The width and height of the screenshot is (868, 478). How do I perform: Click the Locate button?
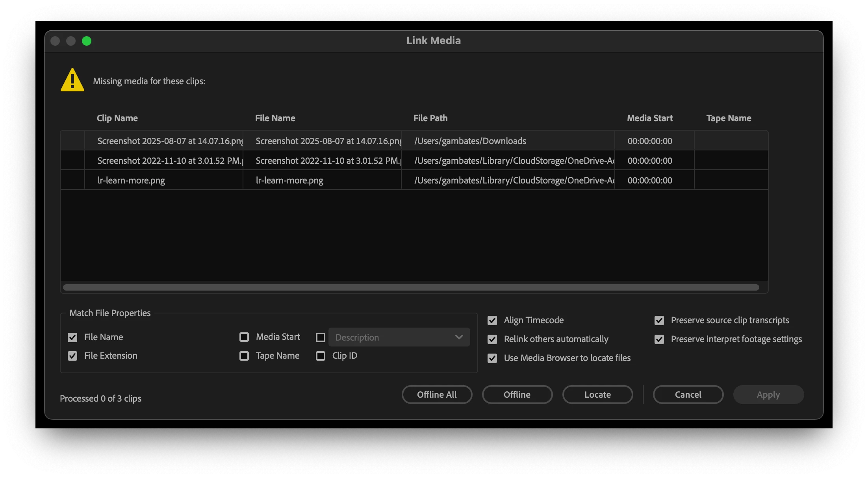(x=597, y=395)
